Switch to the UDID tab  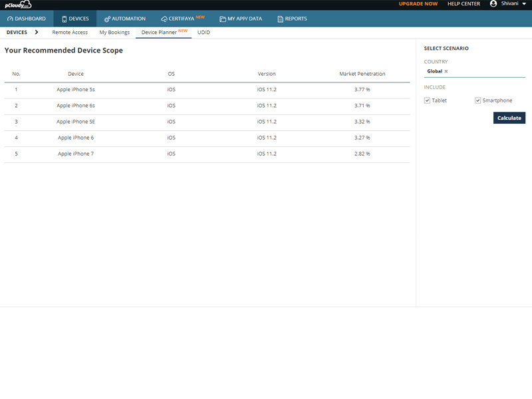203,32
